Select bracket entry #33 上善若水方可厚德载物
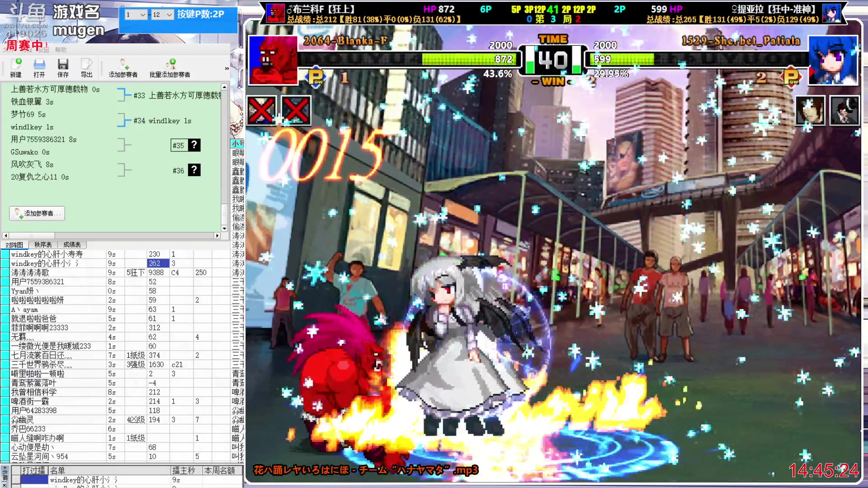Screen dimensions: 868x488 (x=177, y=95)
